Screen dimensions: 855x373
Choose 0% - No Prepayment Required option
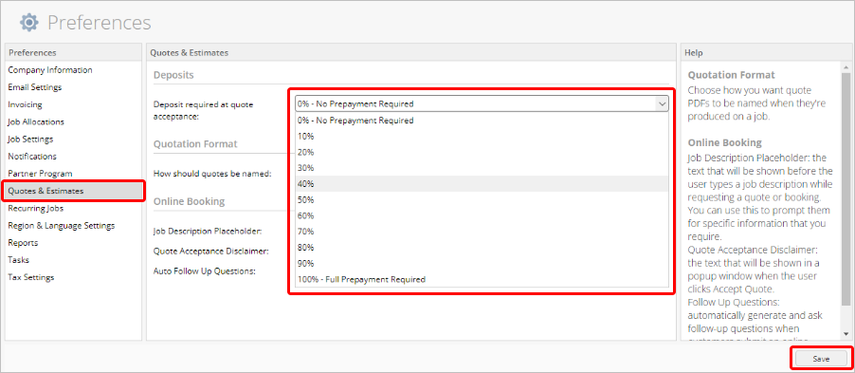[x=482, y=121]
